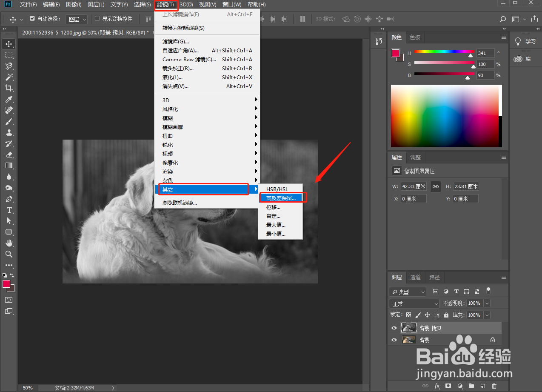The image size is (542, 392).
Task: Open the workspace switcher dropdown
Action: [x=519, y=19]
